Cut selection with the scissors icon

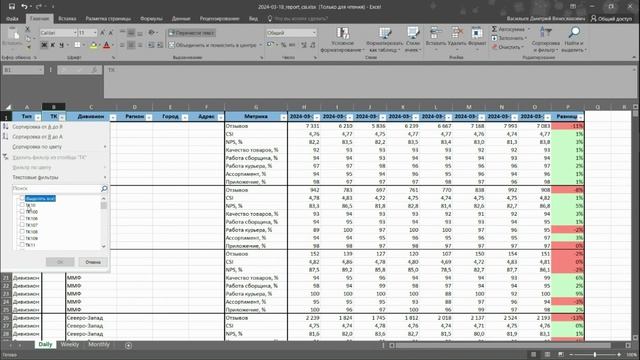[27, 29]
